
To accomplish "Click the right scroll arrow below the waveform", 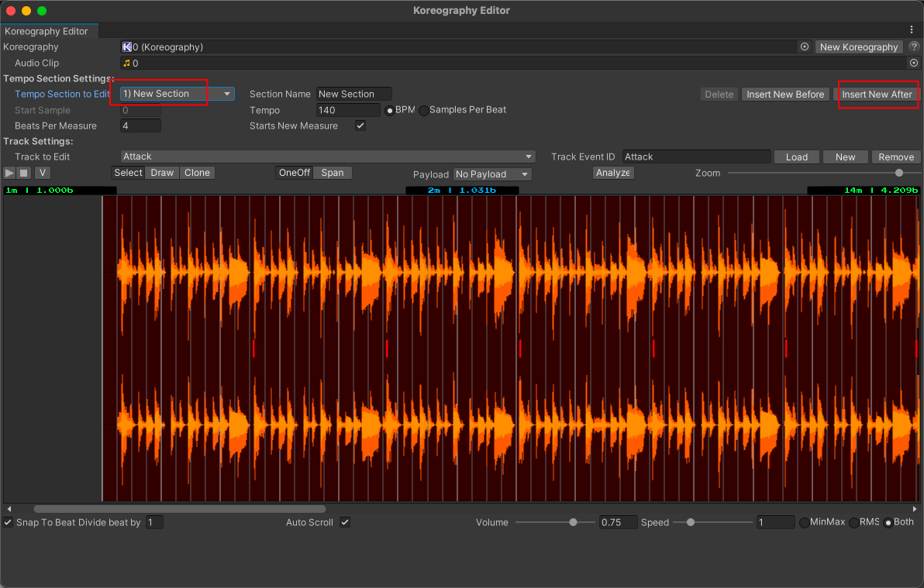I will (x=915, y=508).
